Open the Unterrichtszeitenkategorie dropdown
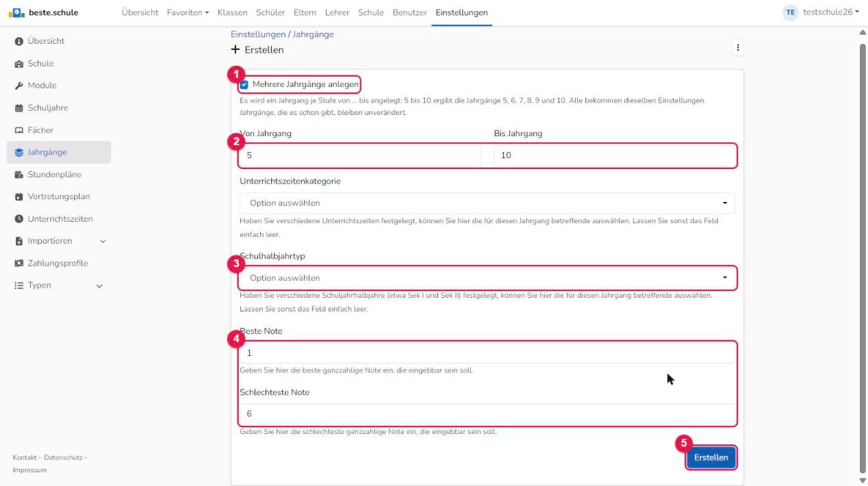This screenshot has height=486, width=868. [x=487, y=203]
